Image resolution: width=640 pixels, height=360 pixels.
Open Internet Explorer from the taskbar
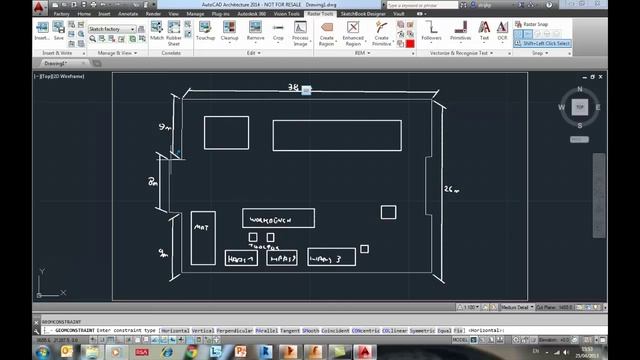(x=167, y=352)
